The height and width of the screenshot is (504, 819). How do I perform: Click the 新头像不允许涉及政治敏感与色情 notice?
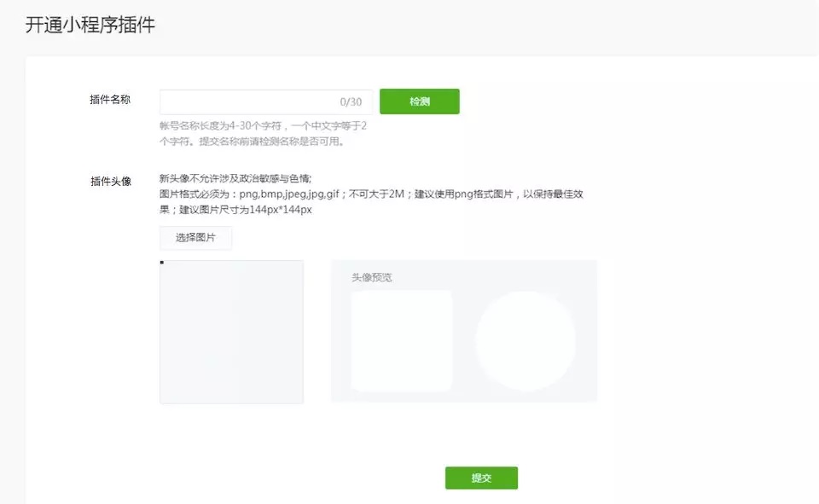click(x=235, y=178)
